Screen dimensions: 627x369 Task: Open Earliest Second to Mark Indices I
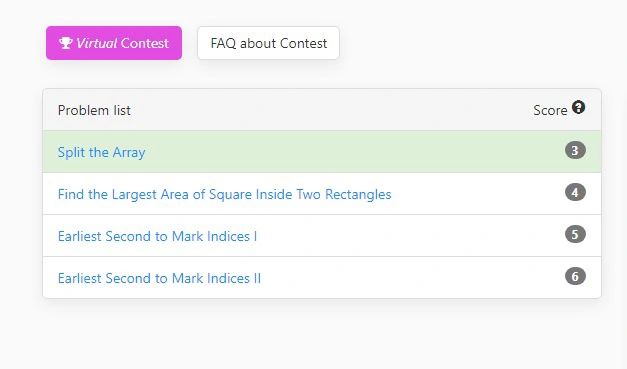point(157,236)
